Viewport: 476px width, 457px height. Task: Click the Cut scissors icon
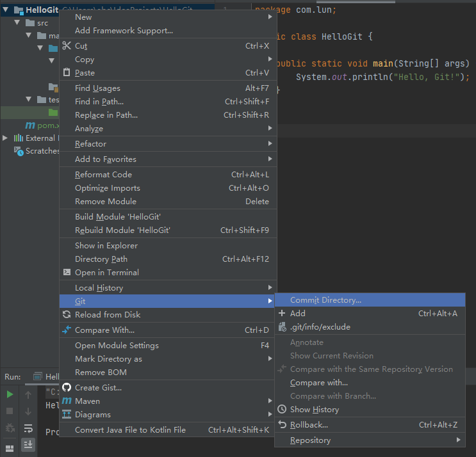(x=67, y=45)
